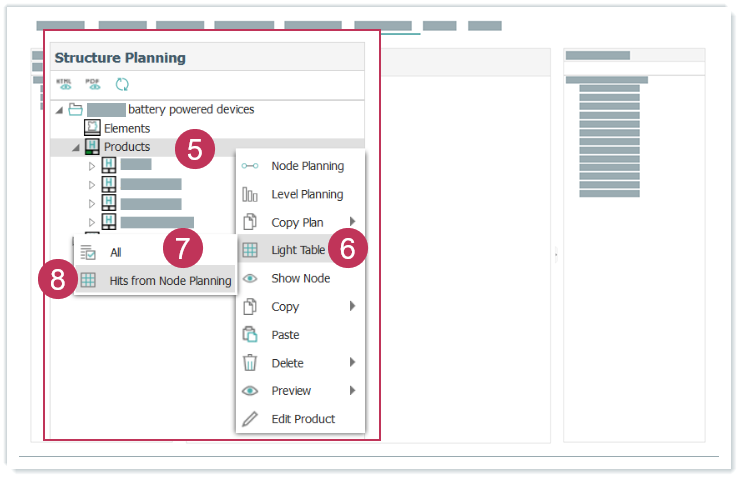Choose Level Planning from context menu
Image resolution: width=741 pixels, height=479 pixels.
pos(307,194)
